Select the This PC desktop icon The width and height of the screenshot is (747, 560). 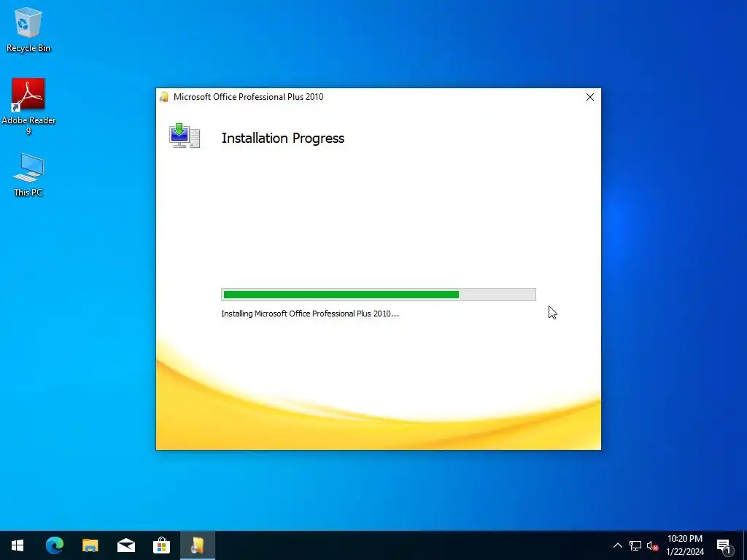pyautogui.click(x=28, y=174)
